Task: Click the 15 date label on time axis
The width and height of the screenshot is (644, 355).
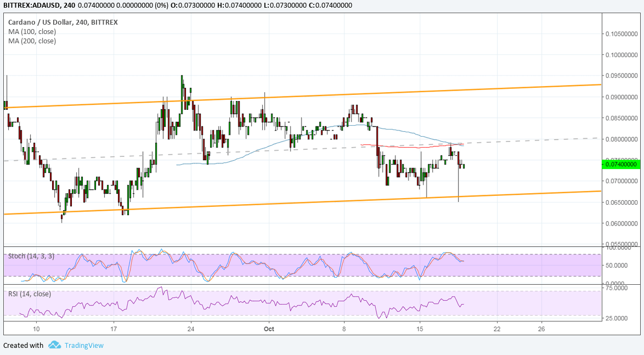Action: tap(419, 329)
